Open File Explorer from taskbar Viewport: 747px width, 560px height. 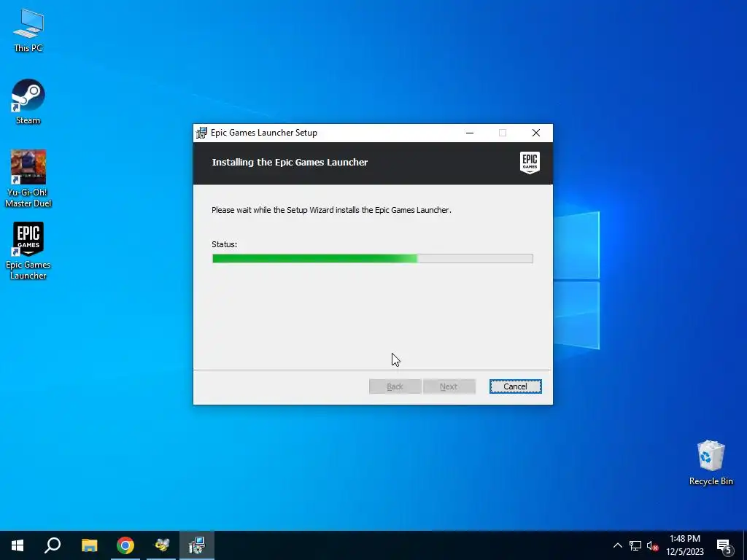coord(89,545)
